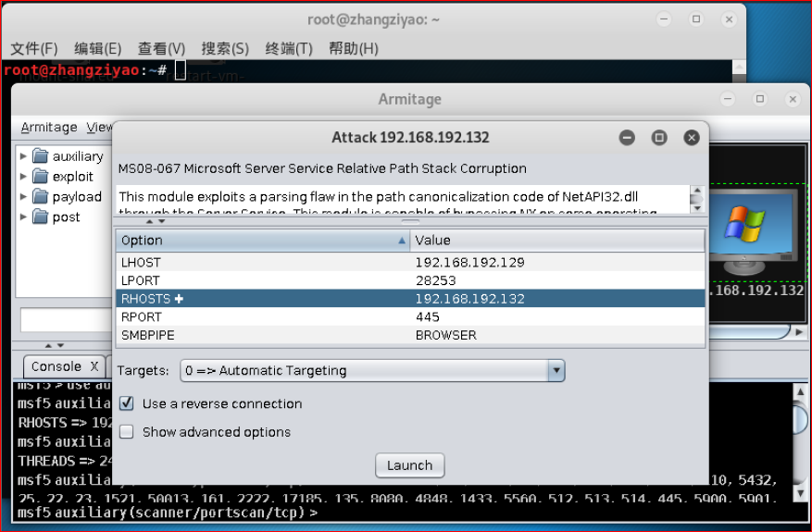Click the auxiliary folder icon

(40, 155)
